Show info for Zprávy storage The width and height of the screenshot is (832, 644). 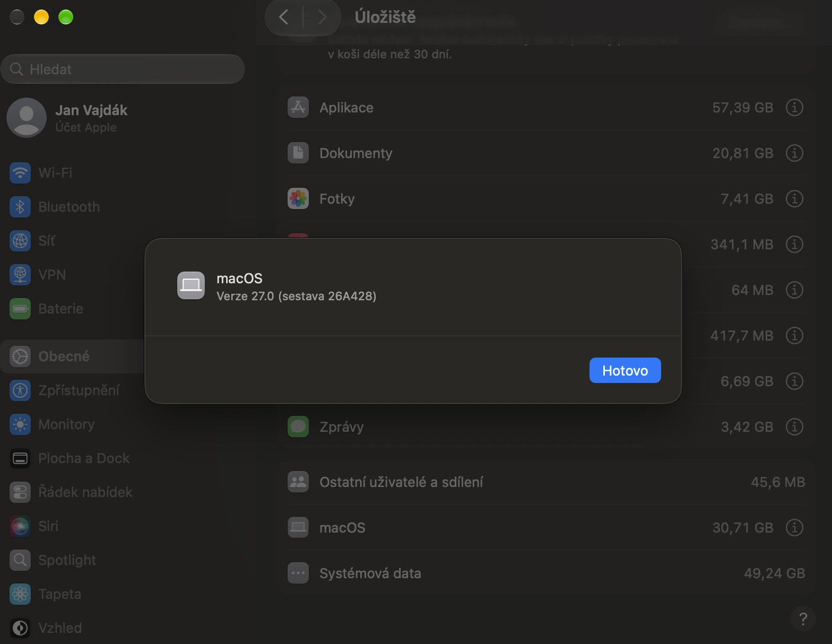tap(794, 427)
